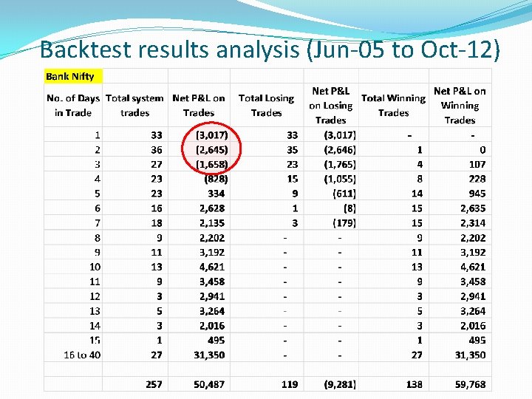This screenshot has height=399, width=532.
Task: Select the "2,635" winning P&L cell
Action: 474,208
